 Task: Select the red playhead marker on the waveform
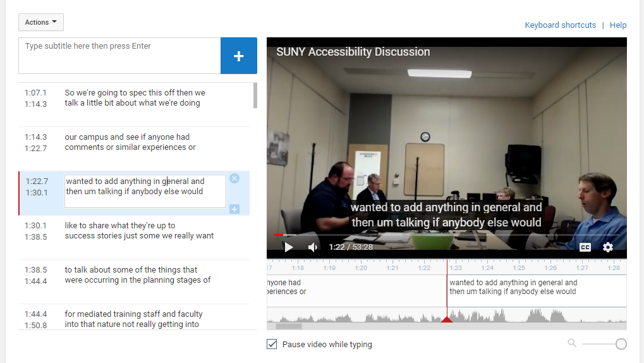pos(447,319)
